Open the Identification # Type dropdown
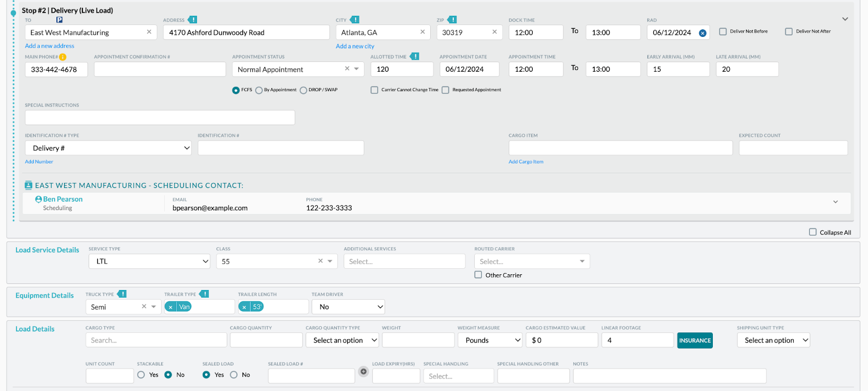Image resolution: width=868 pixels, height=391 pixels. tap(108, 148)
